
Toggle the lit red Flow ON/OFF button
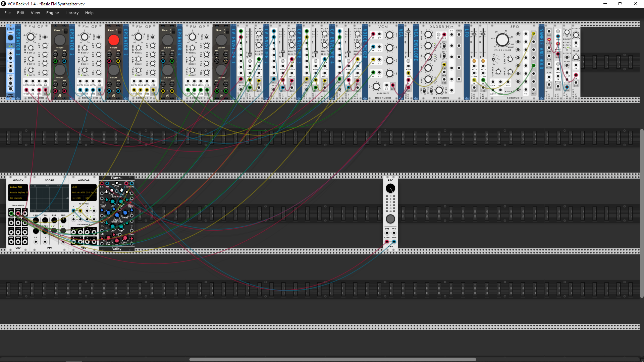(x=114, y=40)
